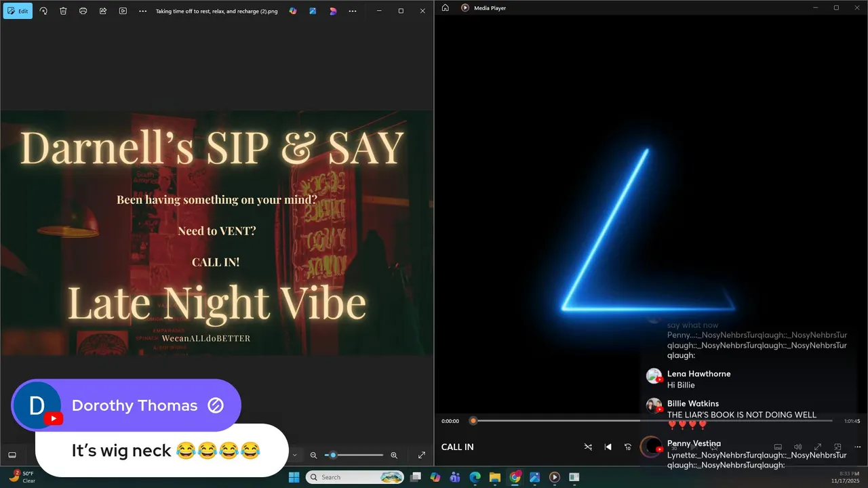868x488 pixels.
Task: Print the image from the Photos toolbar
Action: pyautogui.click(x=83, y=11)
